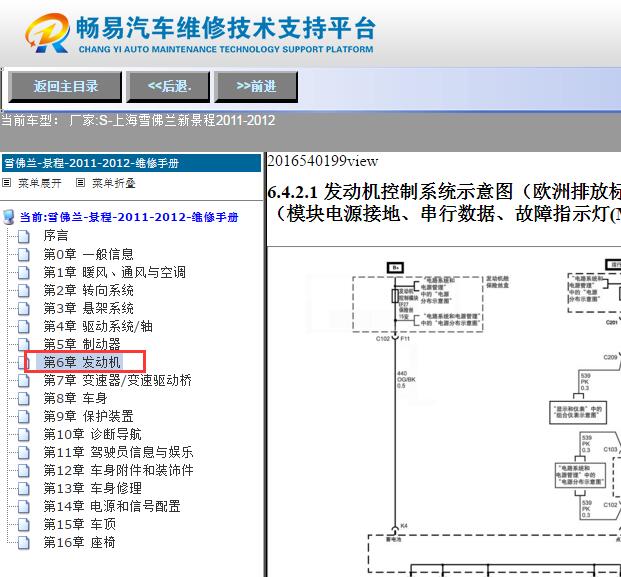Go back with the <<后退 button

168,86
